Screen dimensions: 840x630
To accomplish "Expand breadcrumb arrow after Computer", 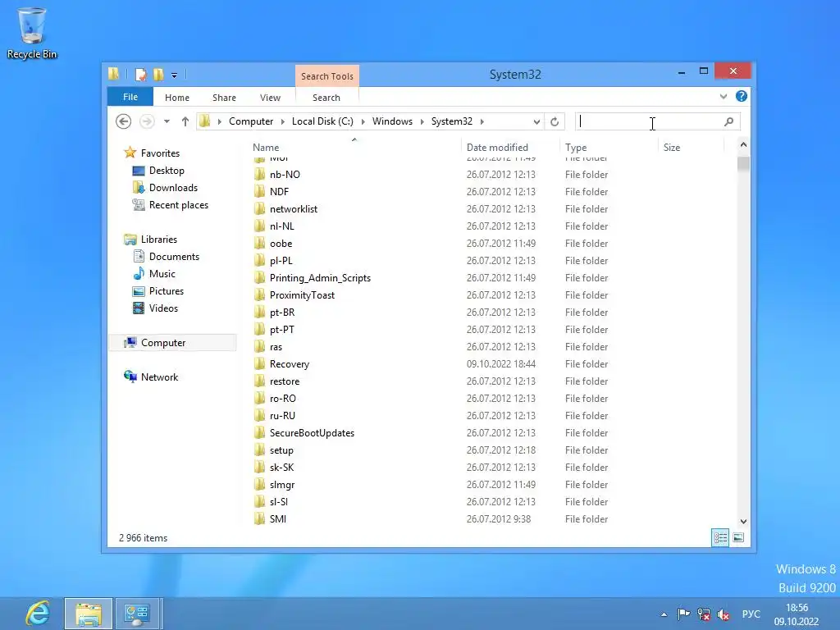I will pos(283,121).
